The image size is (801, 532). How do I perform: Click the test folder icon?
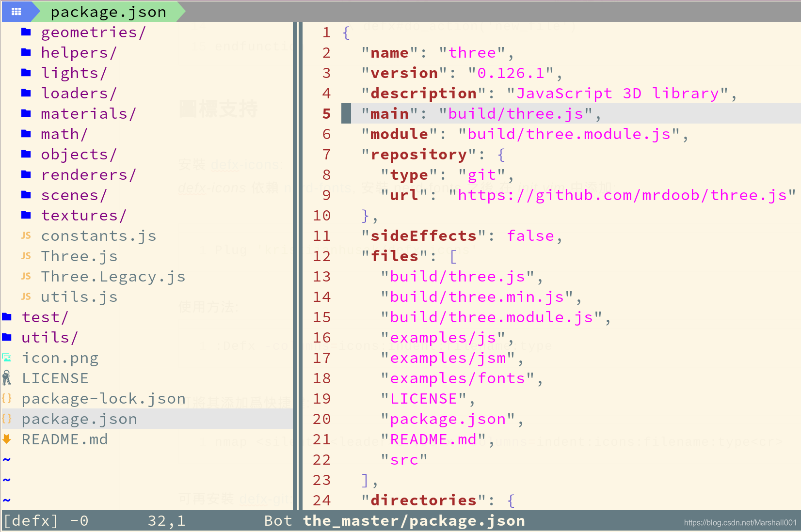[7, 317]
